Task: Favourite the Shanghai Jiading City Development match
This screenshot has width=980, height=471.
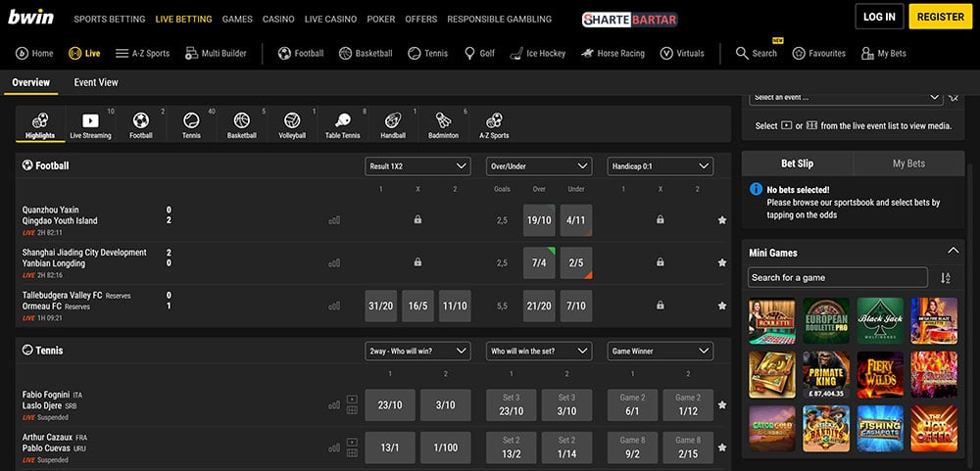Action: pyautogui.click(x=722, y=263)
